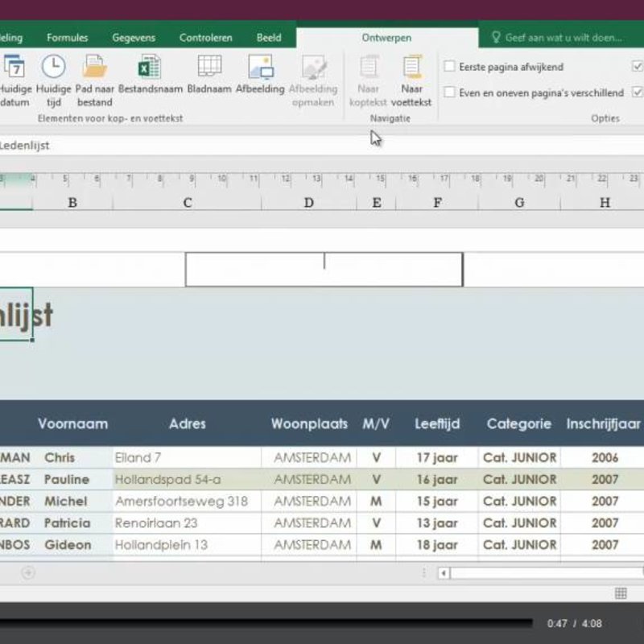Select cell with name Michel

[x=72, y=501]
